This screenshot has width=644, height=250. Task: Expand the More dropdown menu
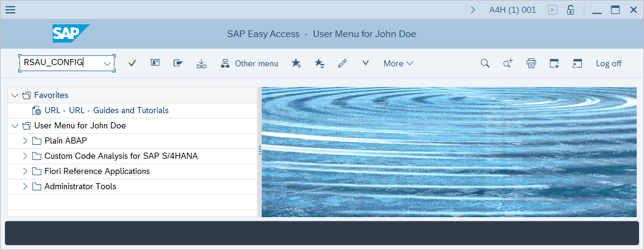[x=399, y=63]
